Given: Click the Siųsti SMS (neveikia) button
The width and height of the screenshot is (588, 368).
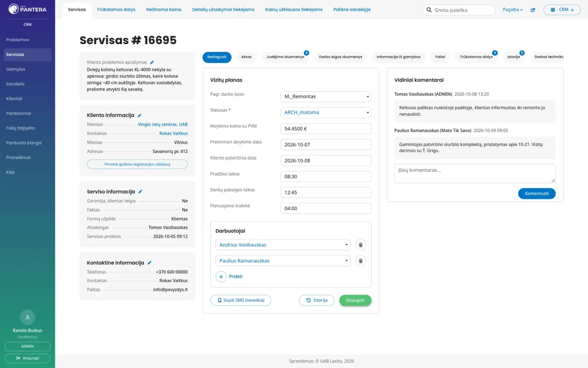Looking at the screenshot, I should 241,300.
